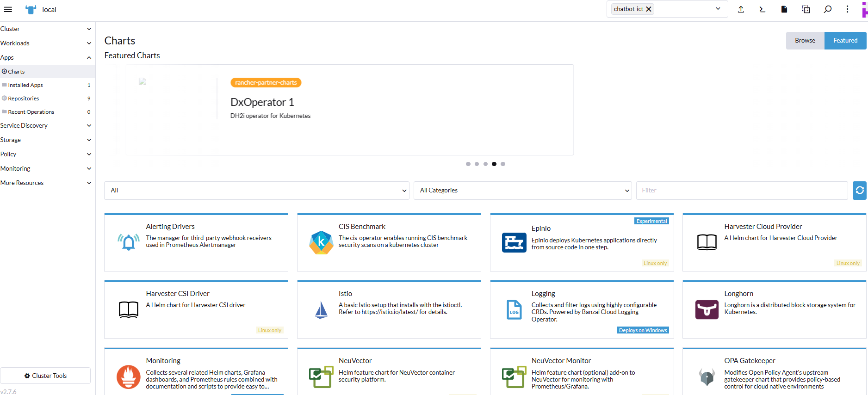Go to second carousel slide dot
The image size is (868, 395).
point(477,164)
